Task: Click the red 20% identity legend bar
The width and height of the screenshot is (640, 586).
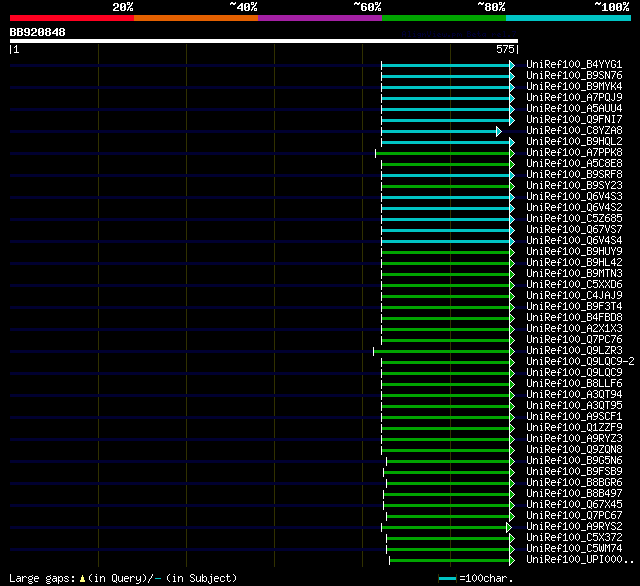Action: click(72, 18)
